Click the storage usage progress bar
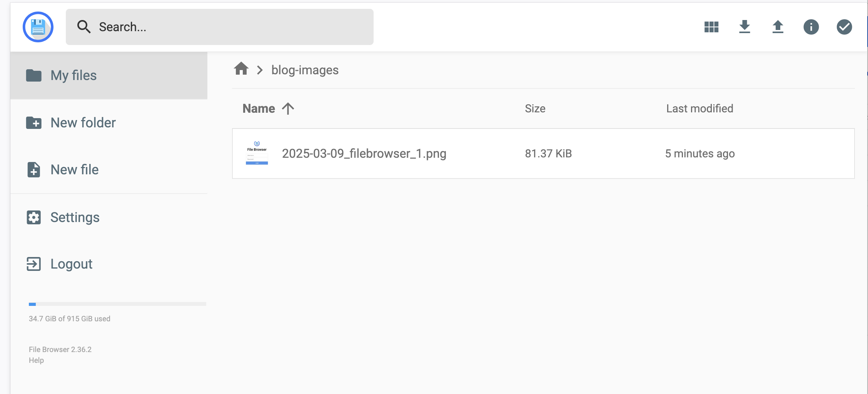The image size is (868, 394). 117,304
